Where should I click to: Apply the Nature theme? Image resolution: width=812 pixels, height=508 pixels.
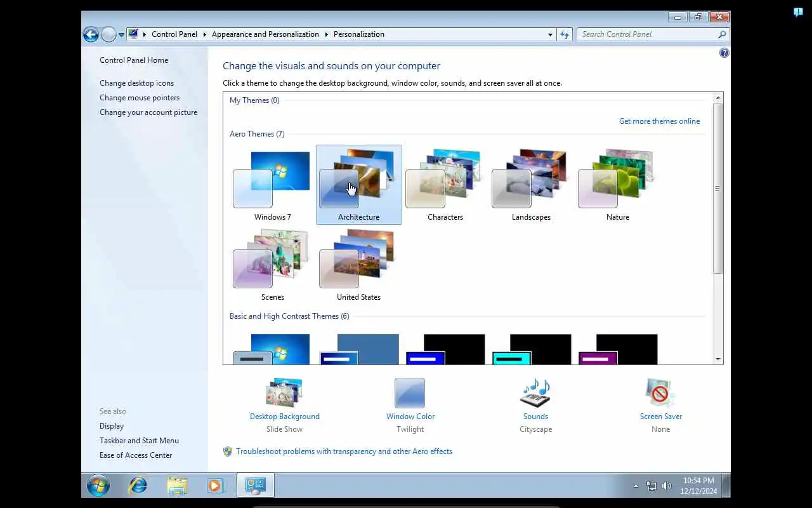click(617, 185)
